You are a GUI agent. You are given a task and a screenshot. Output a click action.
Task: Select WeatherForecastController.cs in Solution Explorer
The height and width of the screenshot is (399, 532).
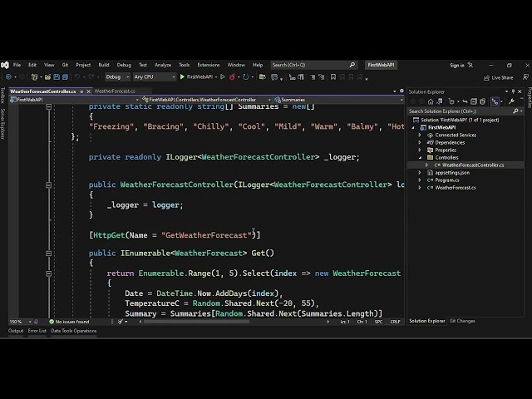[473, 165]
